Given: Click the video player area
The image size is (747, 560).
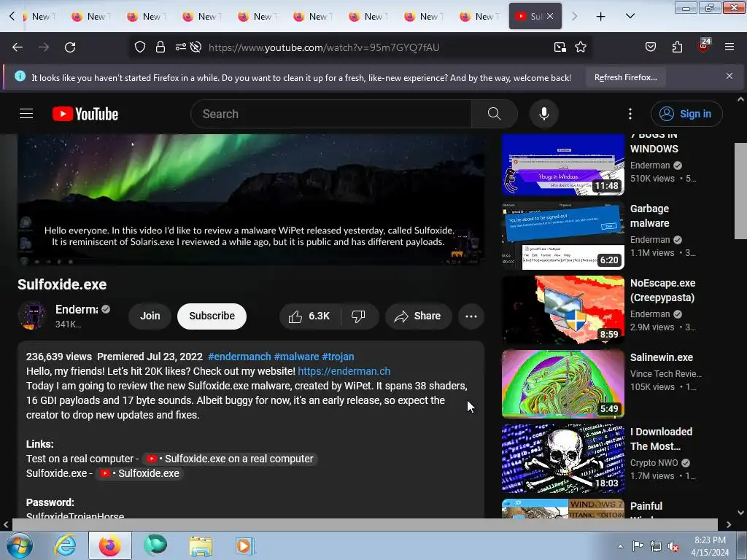Looking at the screenshot, I should [251, 200].
